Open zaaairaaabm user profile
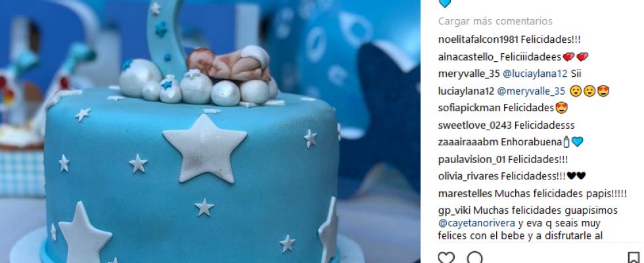Image resolution: width=644 pixels, height=263 pixels. pos(468,142)
